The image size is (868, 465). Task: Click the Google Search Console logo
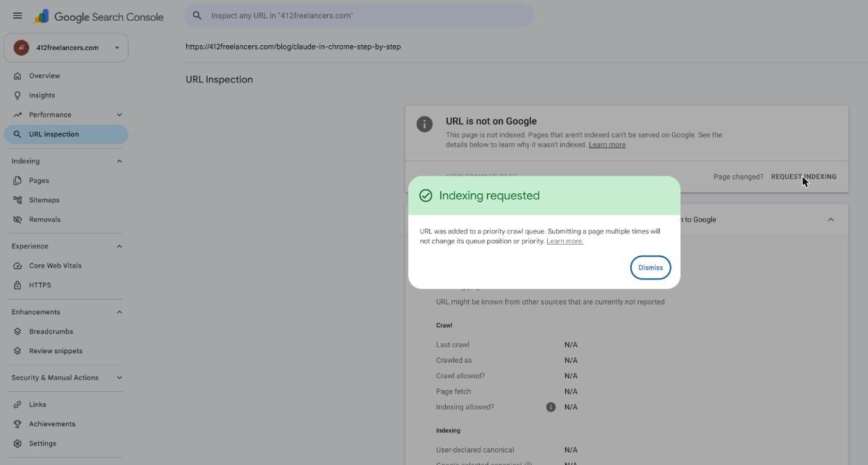99,17
